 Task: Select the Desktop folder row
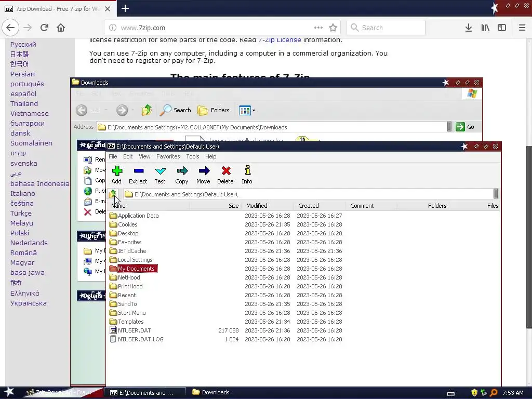click(124, 233)
